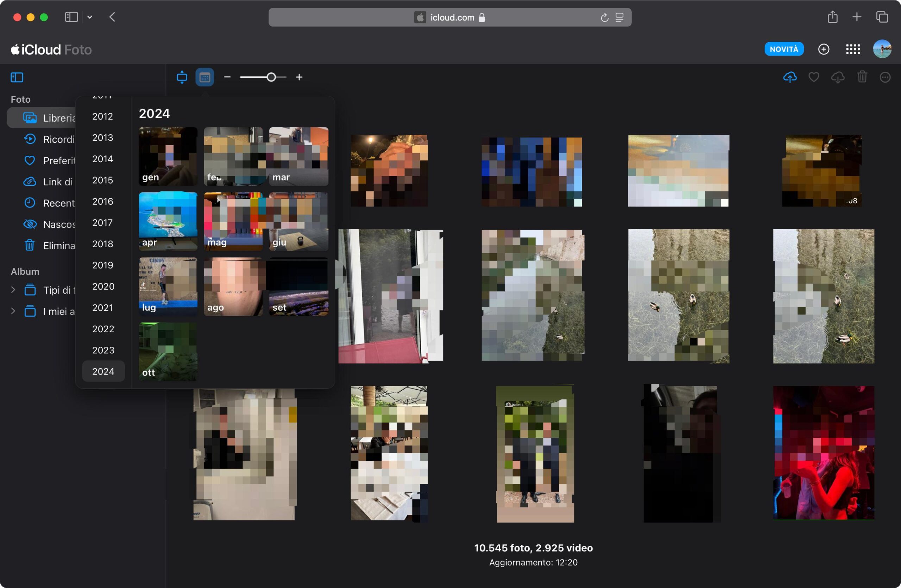Click the heart favorite icon in toolbar
The height and width of the screenshot is (588, 901).
click(814, 77)
